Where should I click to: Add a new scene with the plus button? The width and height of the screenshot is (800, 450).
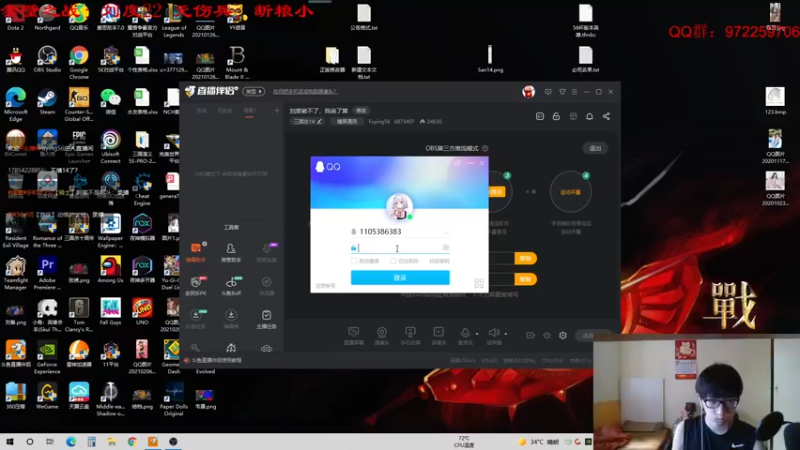click(x=277, y=110)
